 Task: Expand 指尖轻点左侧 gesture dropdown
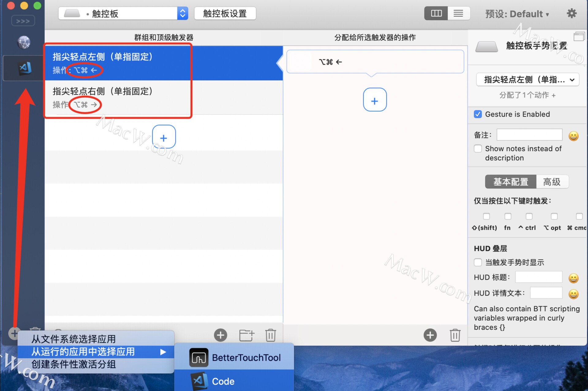pyautogui.click(x=528, y=80)
